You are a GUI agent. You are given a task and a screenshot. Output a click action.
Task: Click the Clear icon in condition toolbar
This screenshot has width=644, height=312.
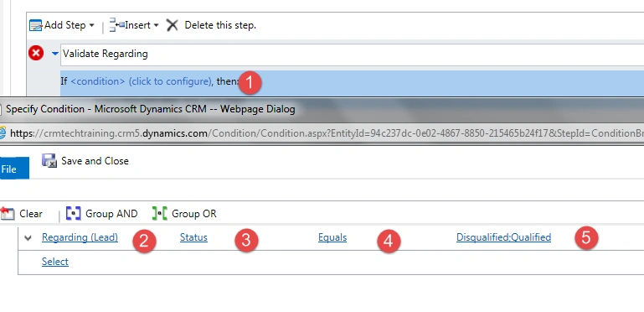coord(7,213)
